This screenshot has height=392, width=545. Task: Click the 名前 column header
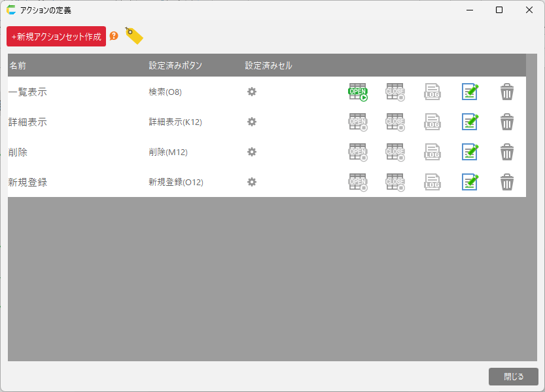[18, 65]
